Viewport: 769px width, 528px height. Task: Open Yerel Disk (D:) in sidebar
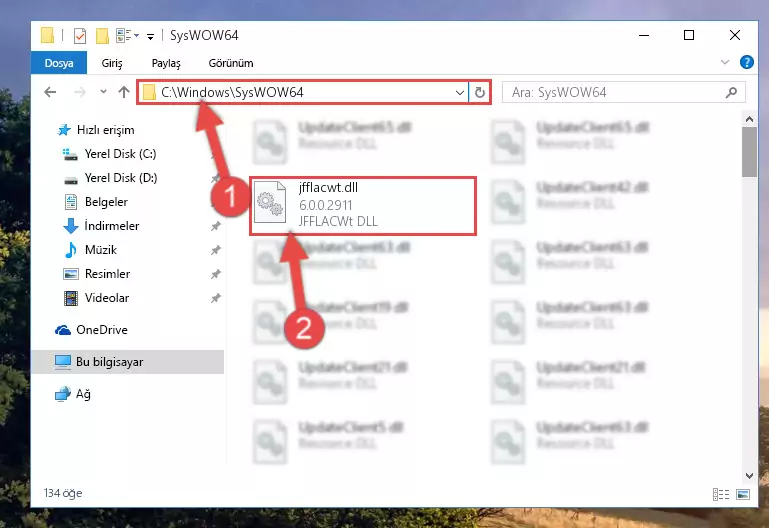(x=121, y=178)
